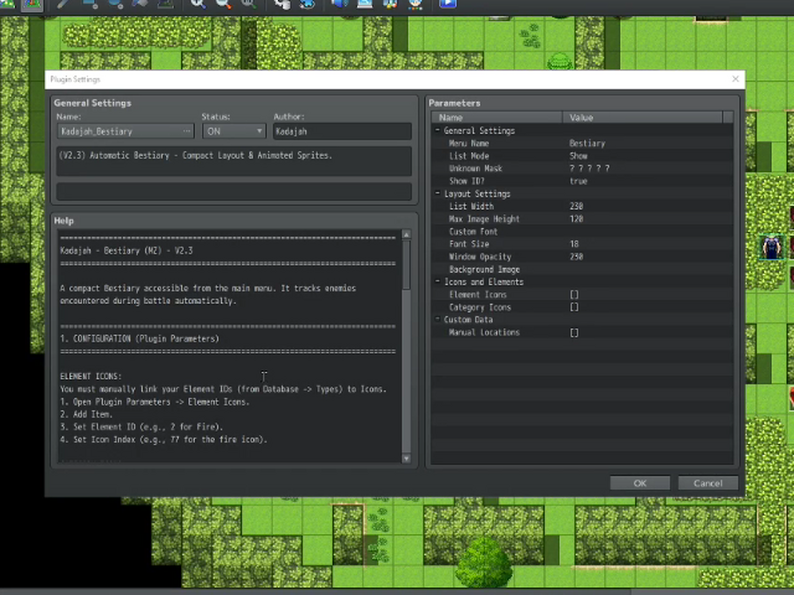Select the Rectangle drawing tool

pos(90,4)
